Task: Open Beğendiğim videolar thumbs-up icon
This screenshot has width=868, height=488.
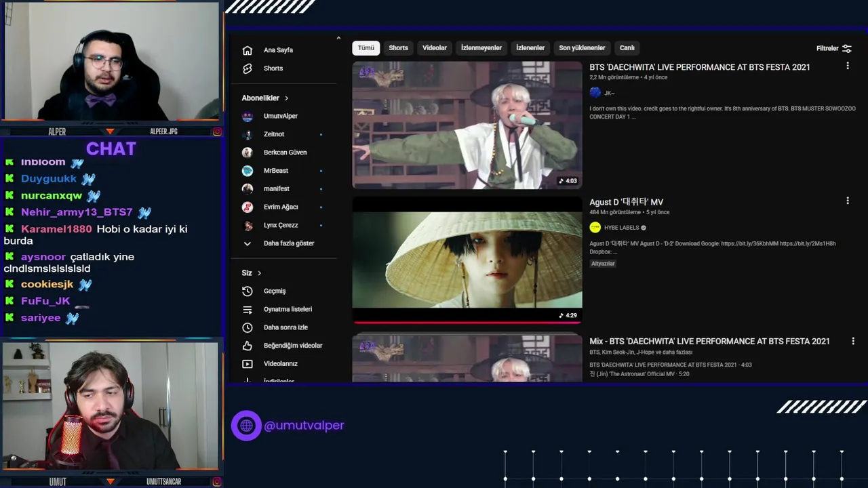Action: coord(248,346)
